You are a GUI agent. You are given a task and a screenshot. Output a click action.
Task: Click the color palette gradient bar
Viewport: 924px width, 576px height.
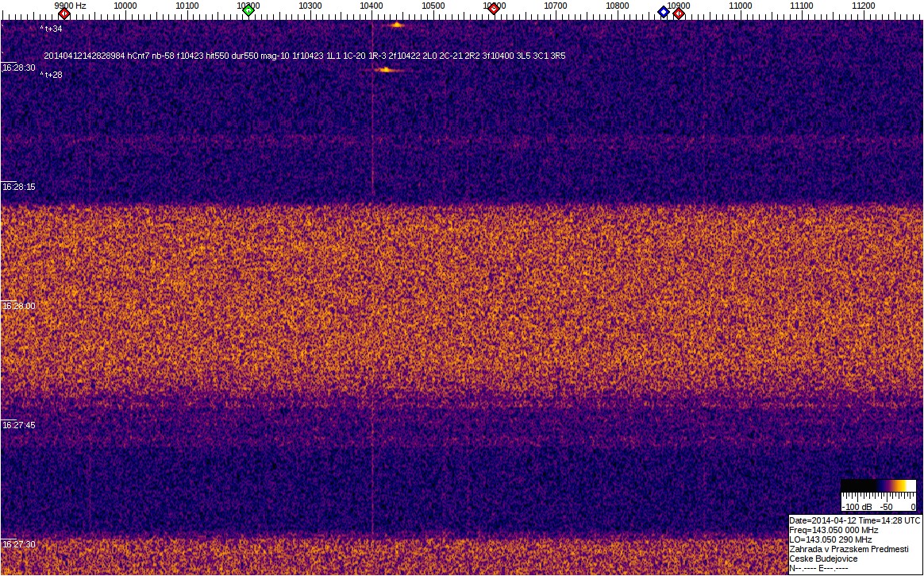coord(879,485)
